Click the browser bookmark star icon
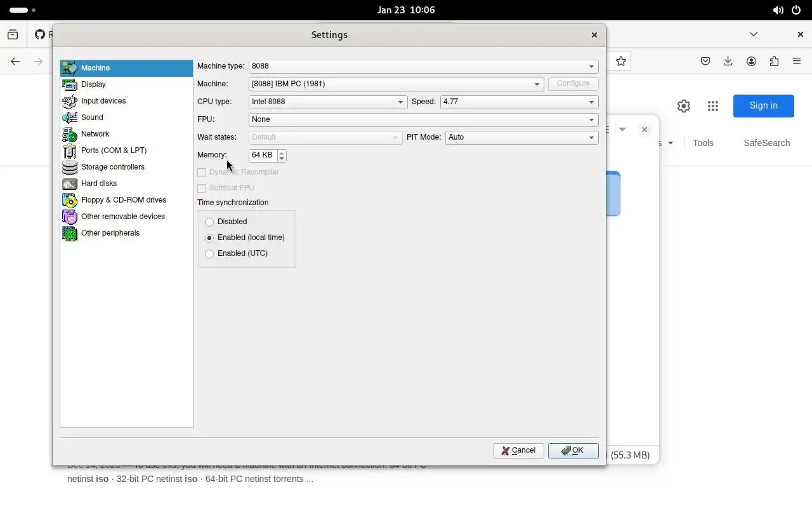Viewport: 812px width, 508px height. pos(621,61)
